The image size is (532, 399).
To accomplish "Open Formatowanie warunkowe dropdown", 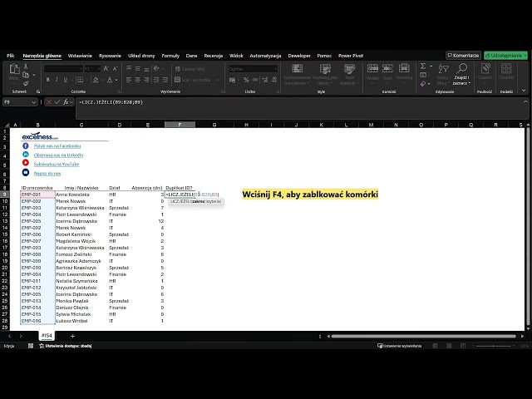I will coord(298,75).
